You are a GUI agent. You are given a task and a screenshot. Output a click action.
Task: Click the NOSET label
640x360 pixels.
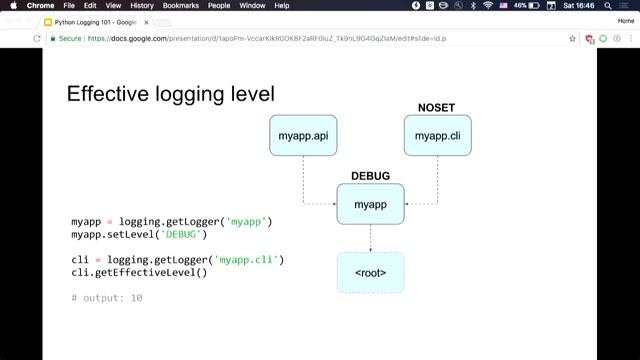[x=436, y=108]
